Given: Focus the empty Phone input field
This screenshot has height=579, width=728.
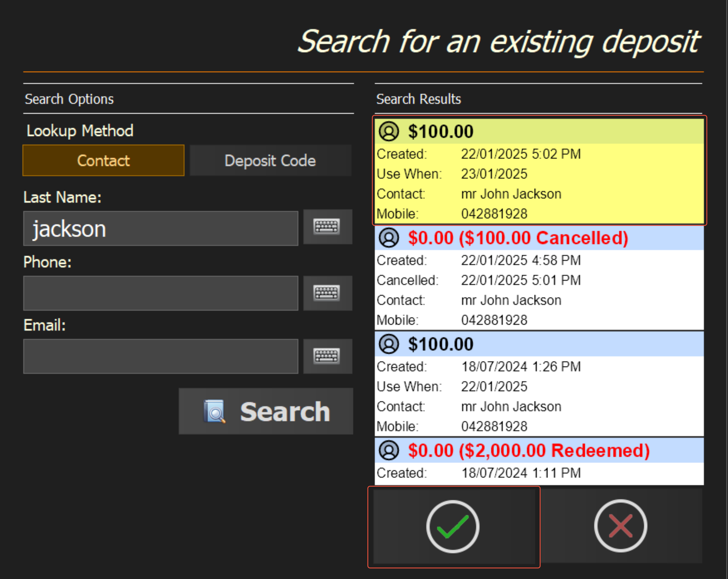Looking at the screenshot, I should pos(161,293).
